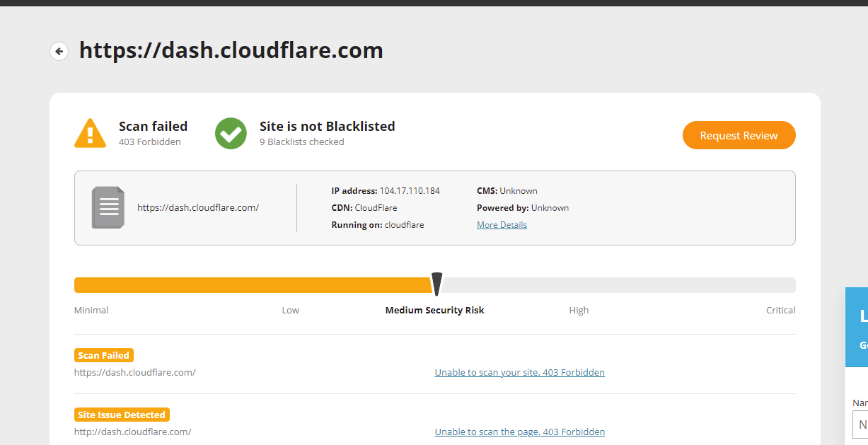This screenshot has height=445, width=868.
Task: Click the 'CMS: Unknown' entry
Action: [x=507, y=191]
